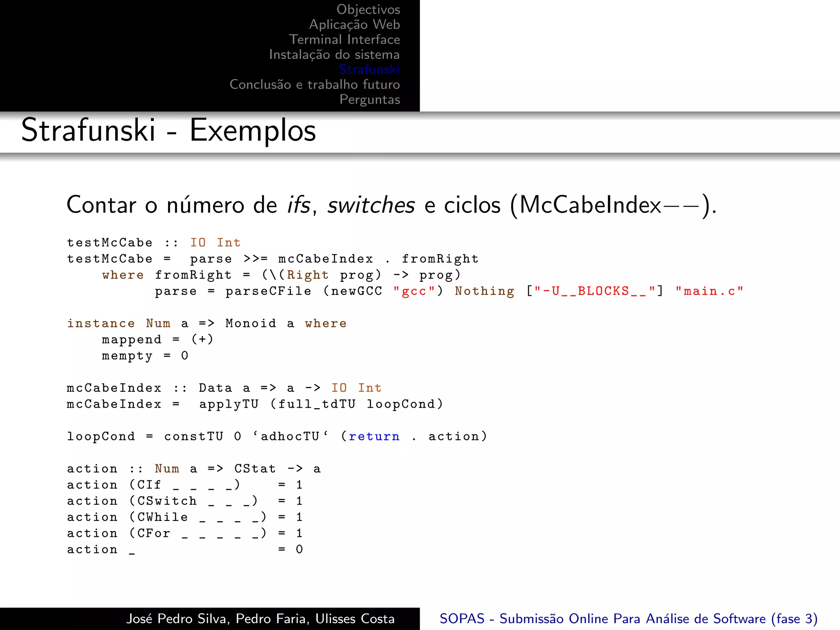The image size is (840, 630).
Task: Select the highlighted Strafunski section
Action: (369, 69)
